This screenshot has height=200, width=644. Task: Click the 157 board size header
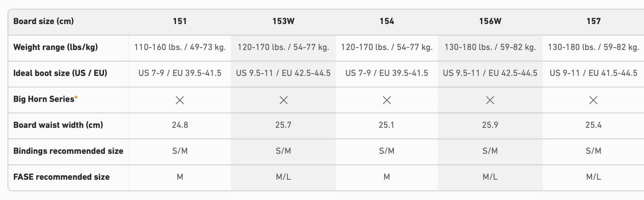coord(593,21)
